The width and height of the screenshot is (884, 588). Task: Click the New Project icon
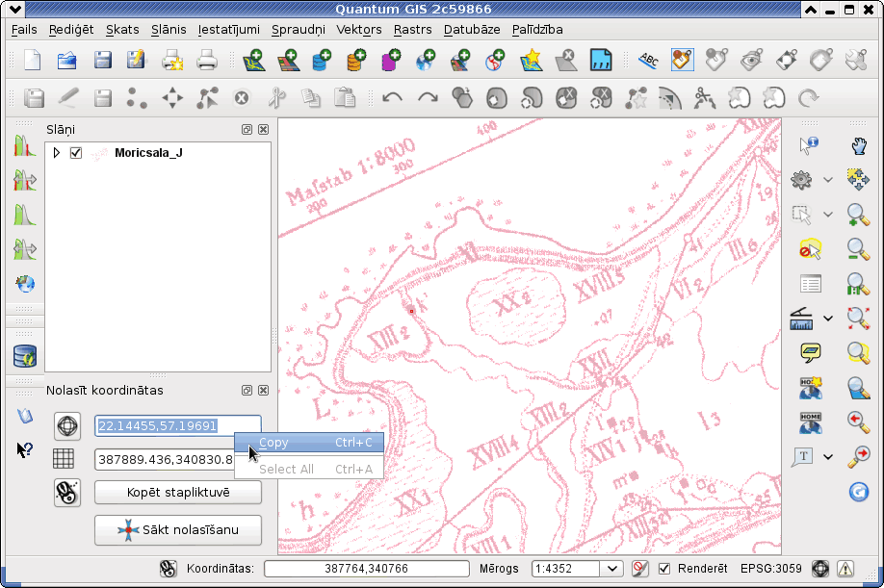point(33,60)
